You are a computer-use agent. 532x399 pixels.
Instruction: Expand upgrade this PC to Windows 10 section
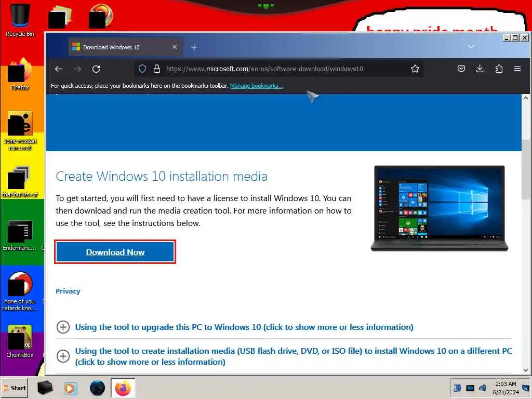tap(63, 327)
